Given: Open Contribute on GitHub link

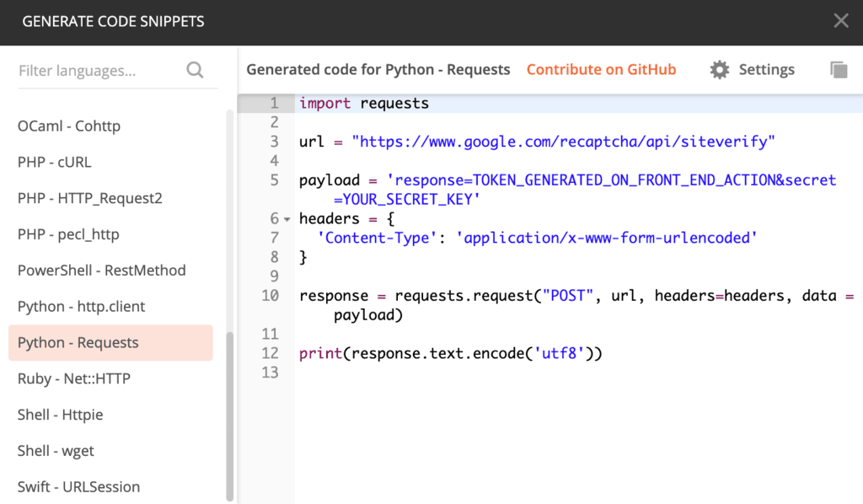Looking at the screenshot, I should coord(601,69).
